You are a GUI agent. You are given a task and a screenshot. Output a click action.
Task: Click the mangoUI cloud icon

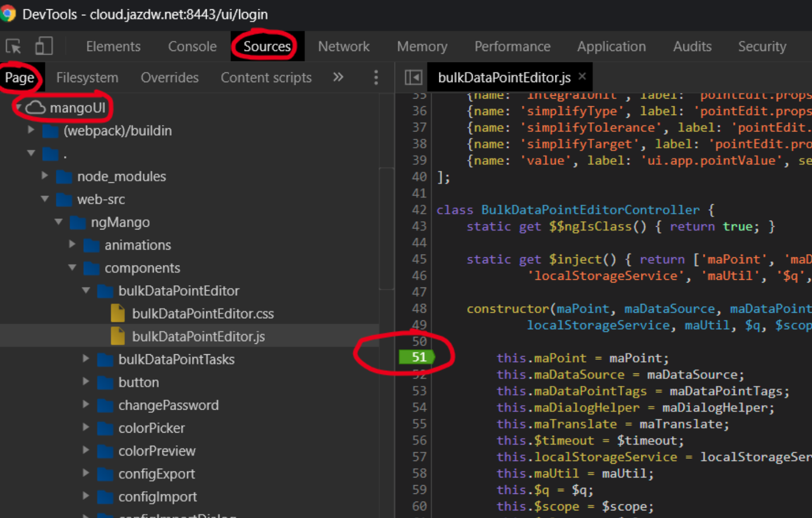click(36, 107)
